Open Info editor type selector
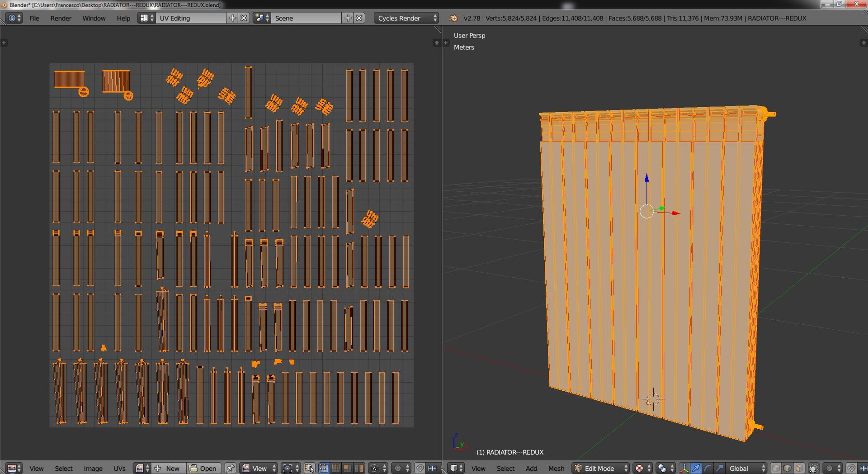The height and width of the screenshot is (474, 868). 14,18
